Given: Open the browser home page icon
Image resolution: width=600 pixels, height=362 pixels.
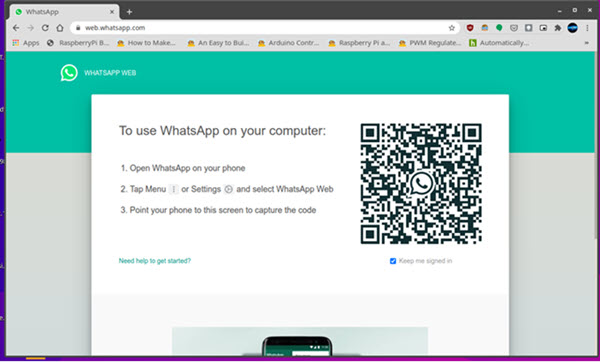Looking at the screenshot, I should click(60, 28).
